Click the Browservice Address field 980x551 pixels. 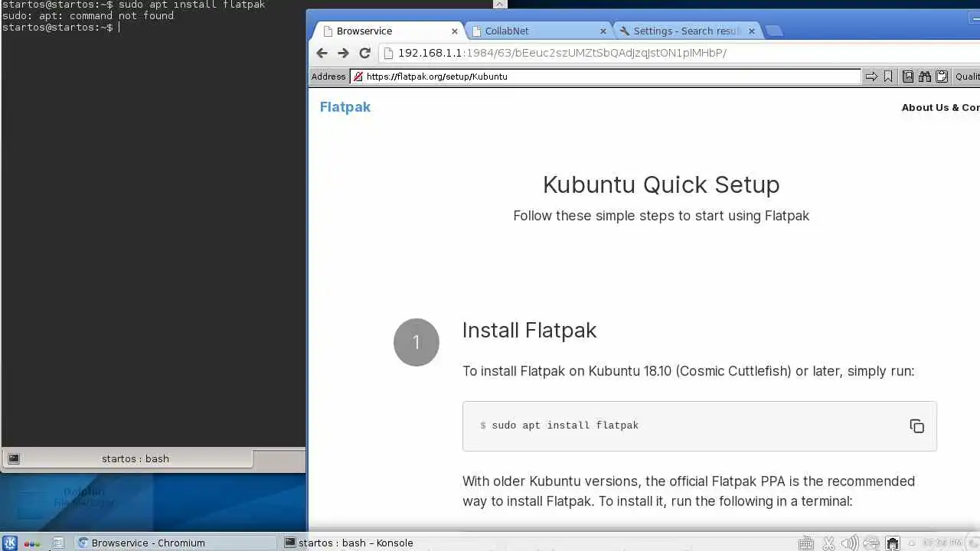(605, 77)
